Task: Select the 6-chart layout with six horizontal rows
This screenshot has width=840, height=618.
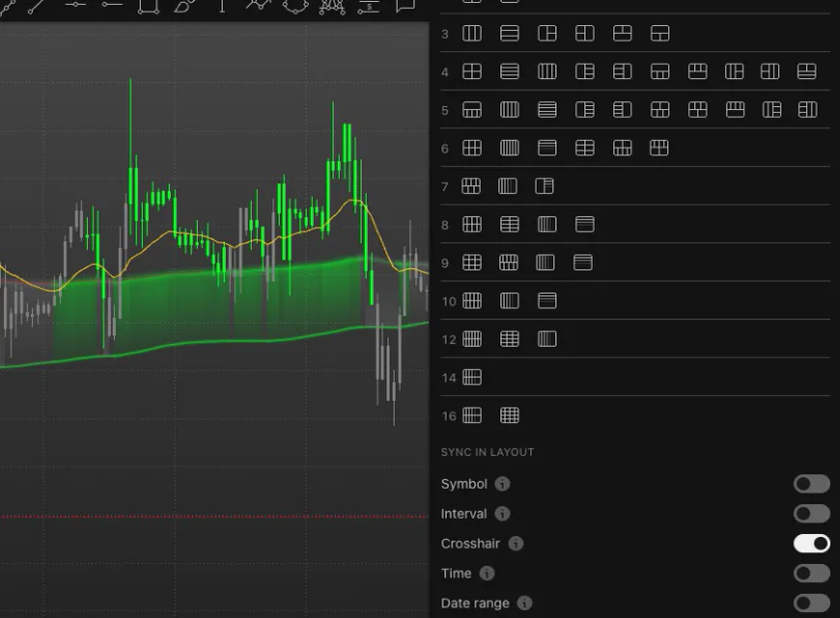Action: tap(546, 148)
